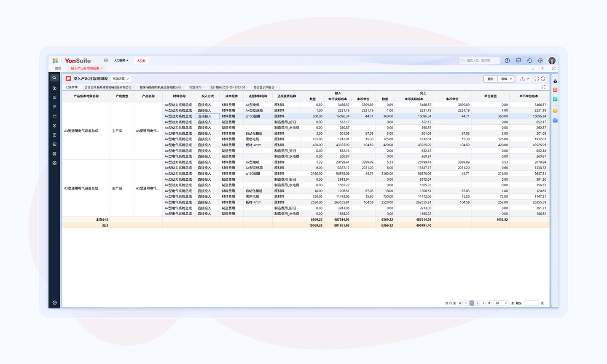Close the 投入产出分项明细表 tab

pos(102,68)
